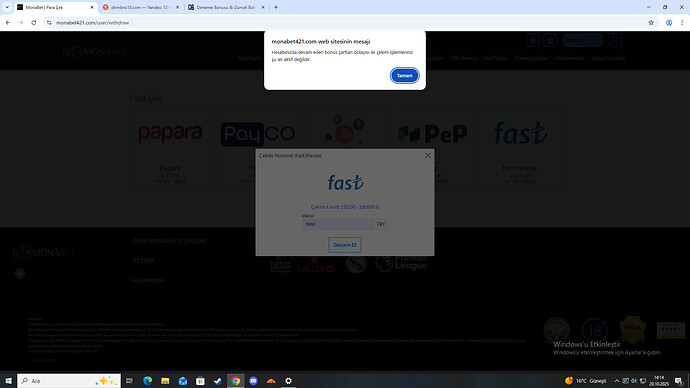Show hidden system tray icons
Screen dimensions: 690x388
(617, 381)
